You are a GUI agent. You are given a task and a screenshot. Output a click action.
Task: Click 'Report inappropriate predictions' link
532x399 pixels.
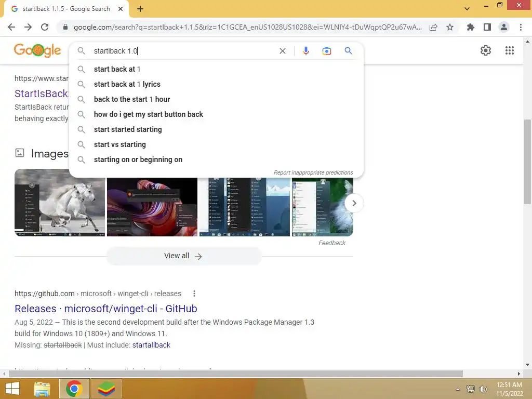pos(313,172)
